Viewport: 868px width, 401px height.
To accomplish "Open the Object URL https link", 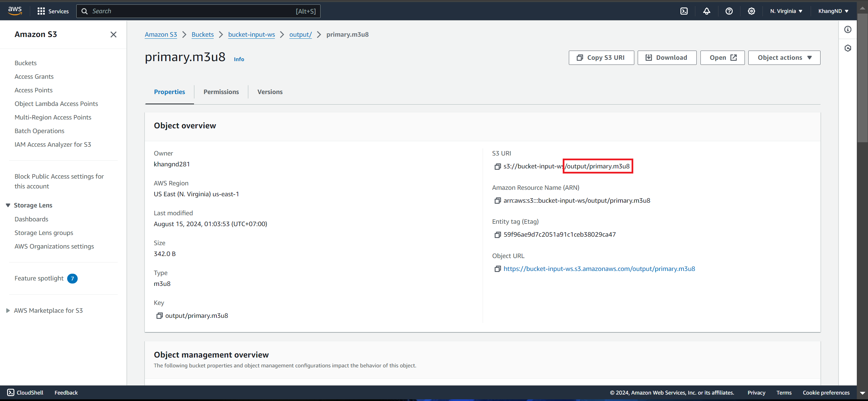I will click(x=599, y=269).
